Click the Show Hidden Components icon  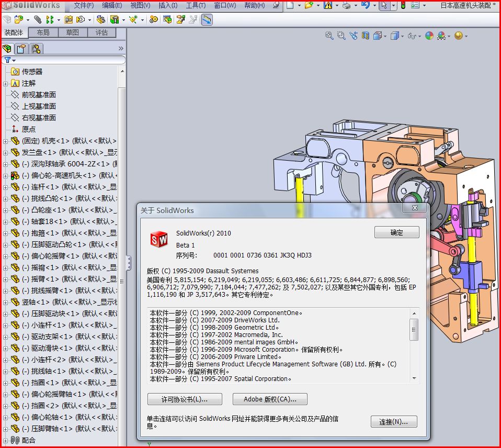click(x=101, y=20)
